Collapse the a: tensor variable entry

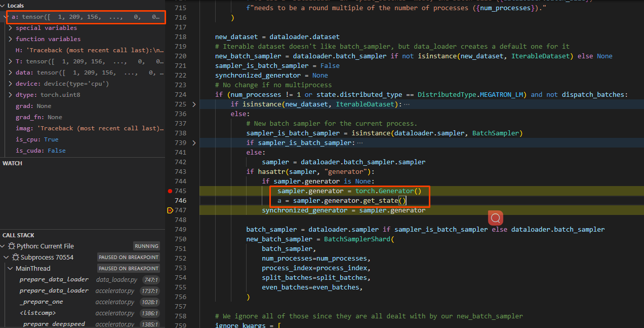pos(5,16)
